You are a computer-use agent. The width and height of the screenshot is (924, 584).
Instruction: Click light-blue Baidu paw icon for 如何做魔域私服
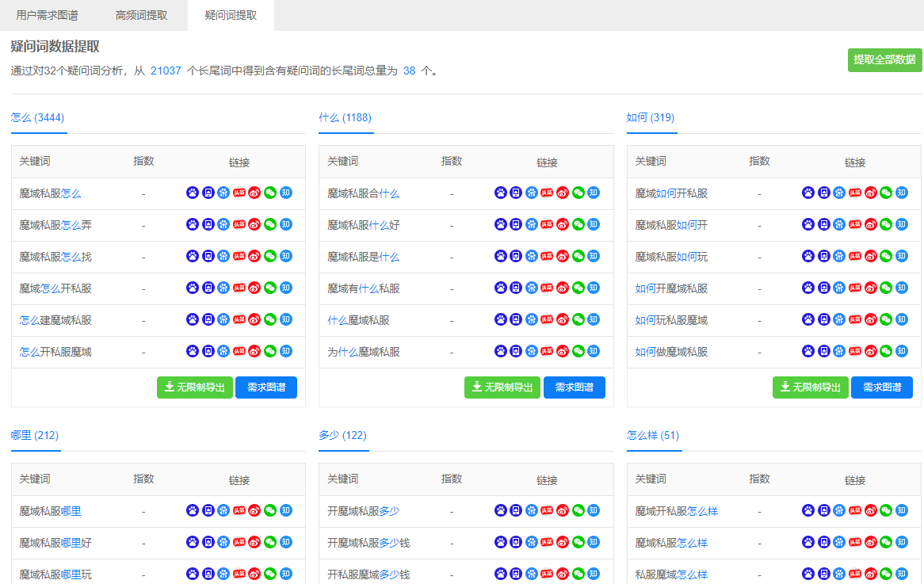[x=839, y=352]
